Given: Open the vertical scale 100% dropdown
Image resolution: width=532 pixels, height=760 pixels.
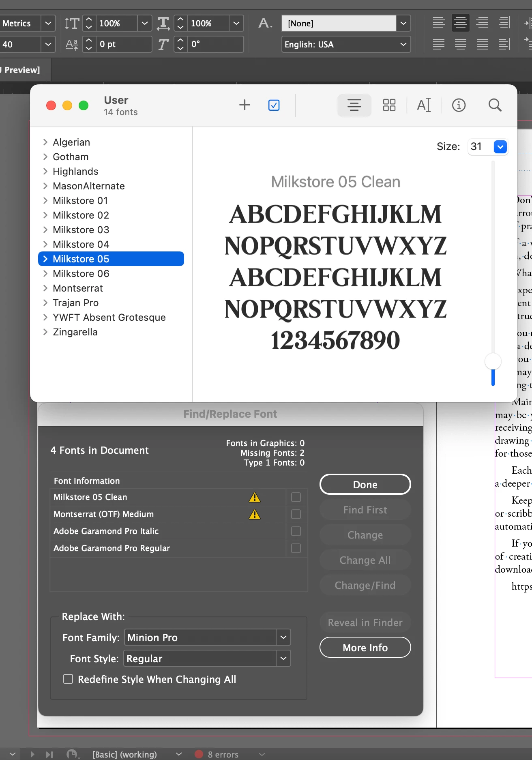Looking at the screenshot, I should (144, 23).
